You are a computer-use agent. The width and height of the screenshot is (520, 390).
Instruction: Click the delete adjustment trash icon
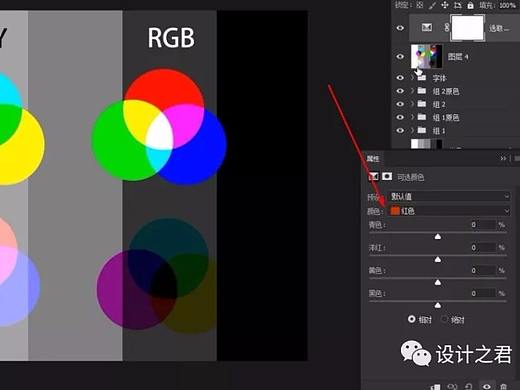click(504, 387)
